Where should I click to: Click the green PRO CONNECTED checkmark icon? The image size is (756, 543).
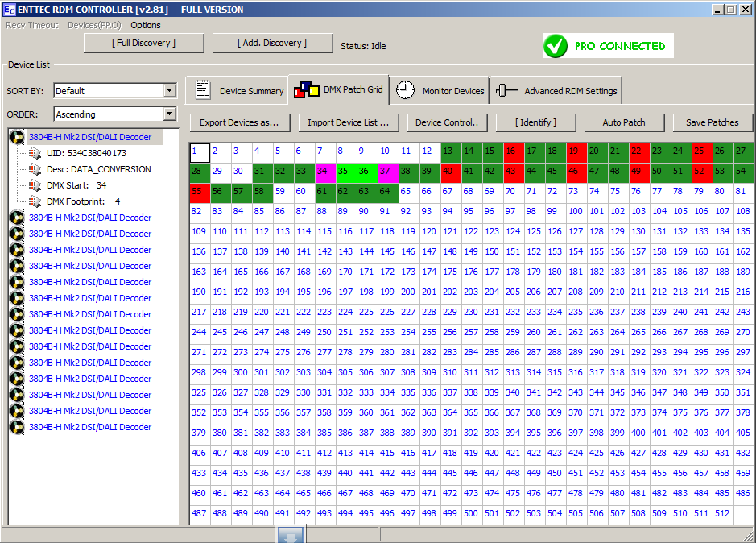click(x=556, y=46)
